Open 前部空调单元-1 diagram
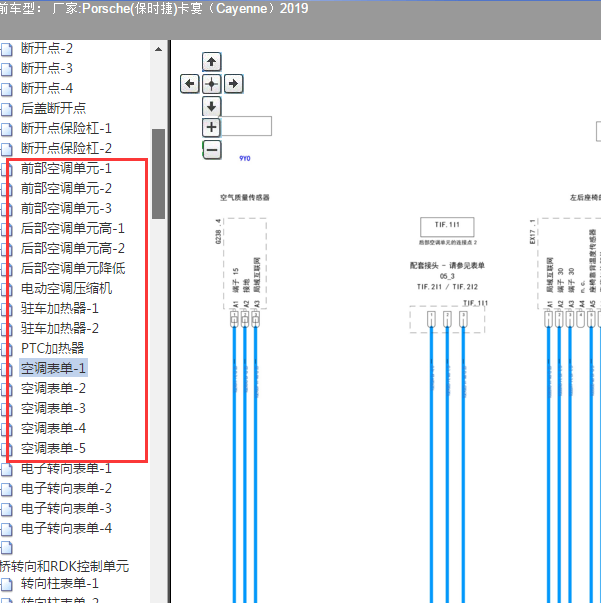This screenshot has height=603, width=601. tap(66, 168)
